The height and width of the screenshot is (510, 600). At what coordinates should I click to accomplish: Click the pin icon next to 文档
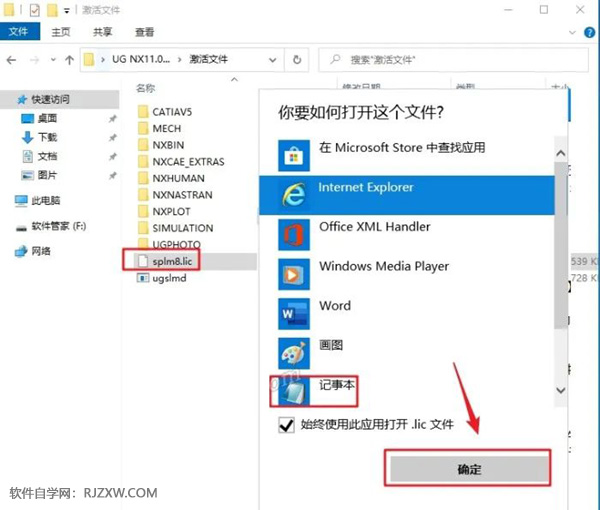pos(112,156)
